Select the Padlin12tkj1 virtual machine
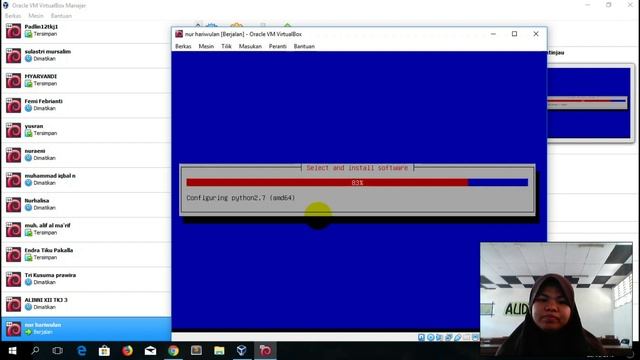 pos(86,31)
